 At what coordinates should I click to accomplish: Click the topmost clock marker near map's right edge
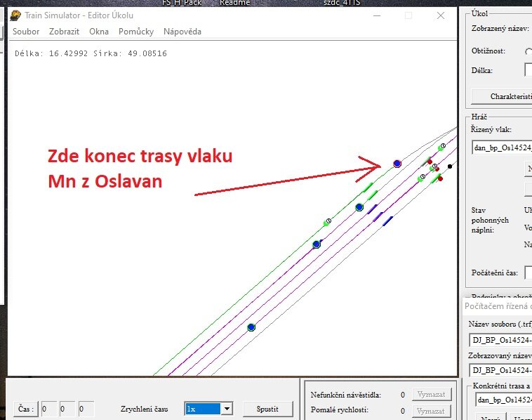[x=443, y=145]
